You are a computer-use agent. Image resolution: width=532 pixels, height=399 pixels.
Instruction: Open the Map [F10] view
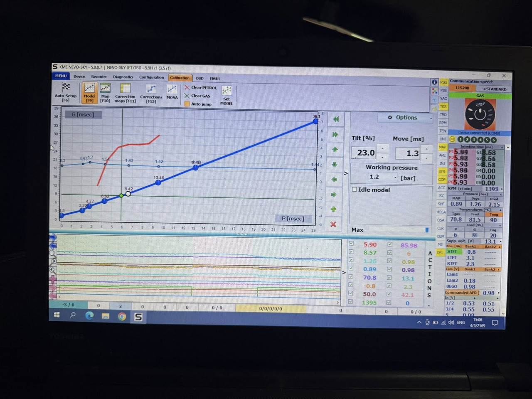click(105, 92)
